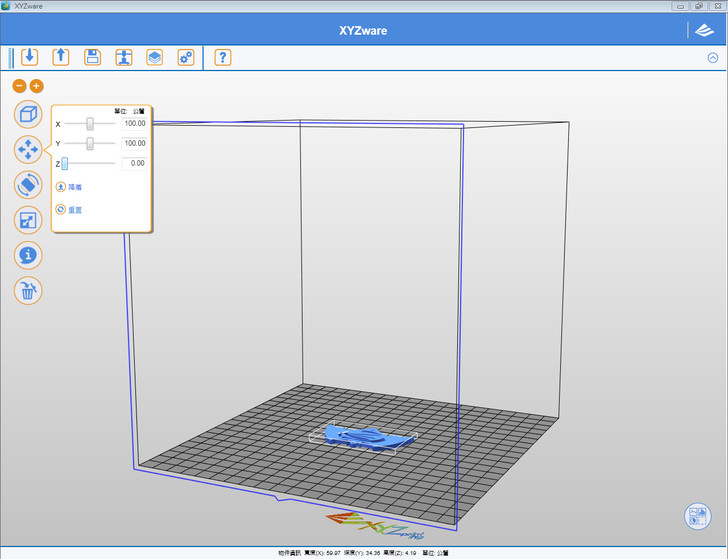Viewport: 728px width, 559px height.
Task: Click the Export file toolbar icon
Action: (x=61, y=57)
